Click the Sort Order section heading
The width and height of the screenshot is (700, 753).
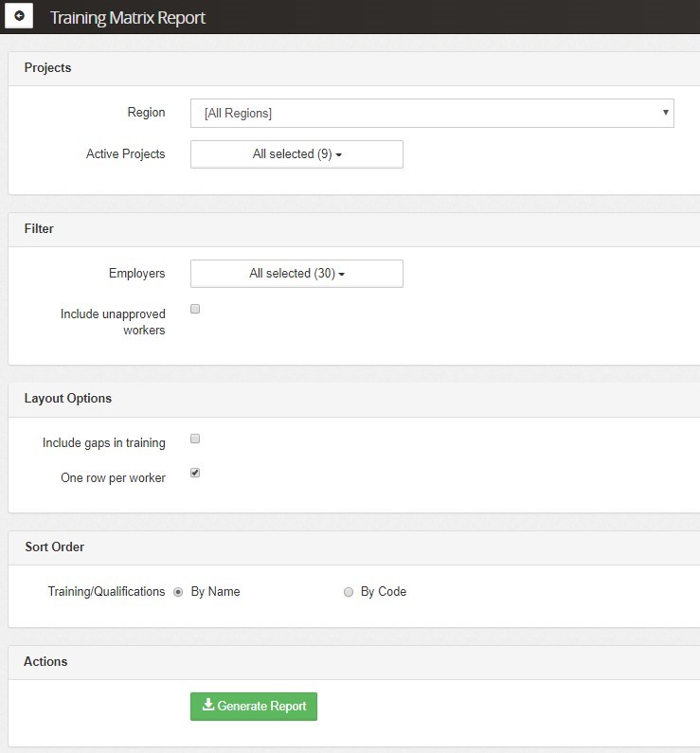point(54,547)
